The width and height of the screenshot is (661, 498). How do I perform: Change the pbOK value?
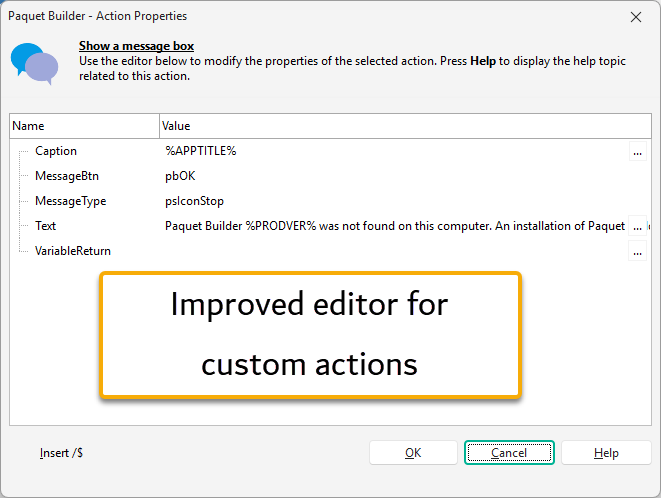tap(180, 176)
